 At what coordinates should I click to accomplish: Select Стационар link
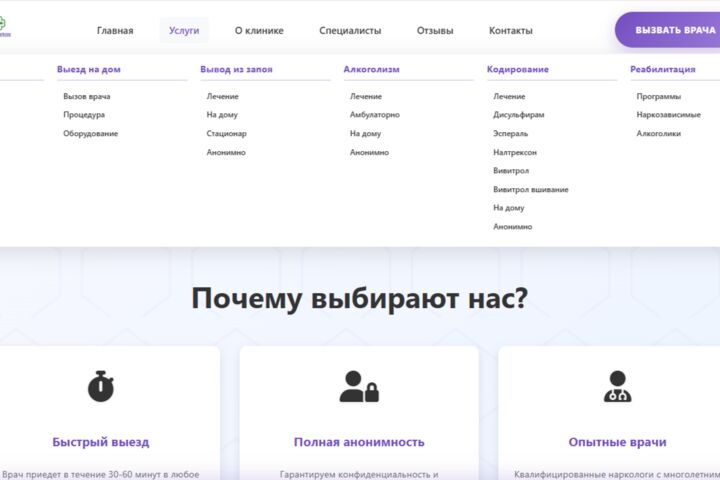pyautogui.click(x=226, y=134)
